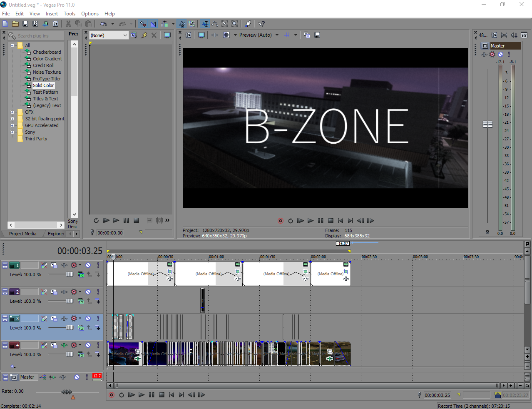Viewport: 532px width, 409px height.
Task: Toggle the preview overlays grid icon
Action: (x=286, y=35)
